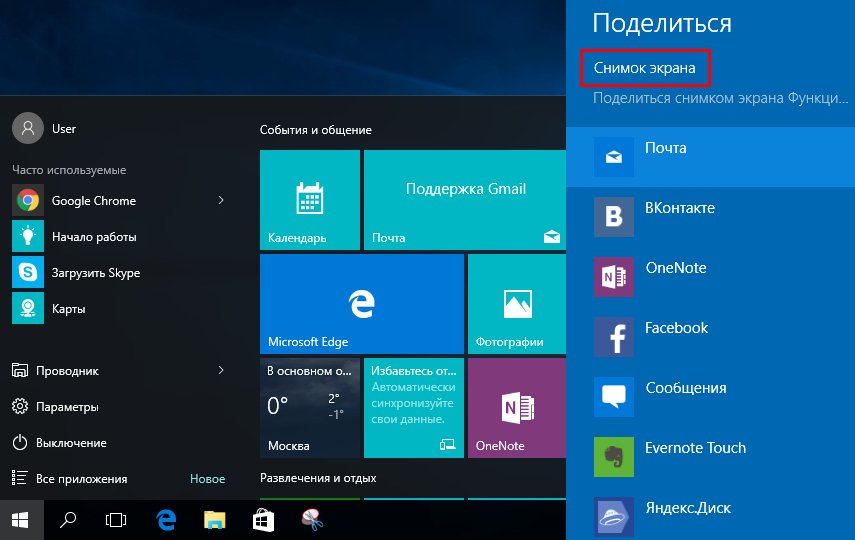
Task: Open Все приложения list
Action: point(69,479)
